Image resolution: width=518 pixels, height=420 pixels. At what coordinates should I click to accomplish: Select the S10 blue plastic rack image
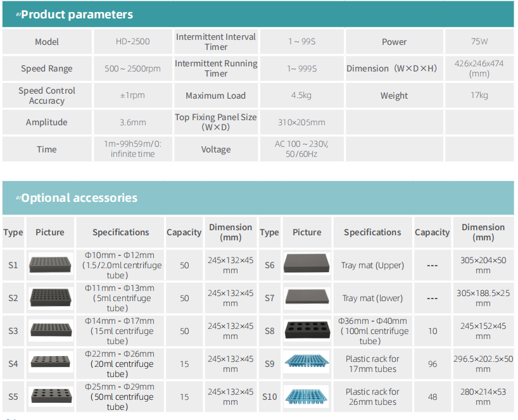pyautogui.click(x=307, y=396)
